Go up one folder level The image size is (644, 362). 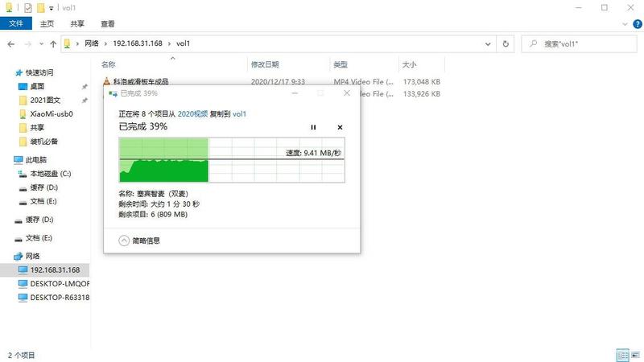[53, 44]
